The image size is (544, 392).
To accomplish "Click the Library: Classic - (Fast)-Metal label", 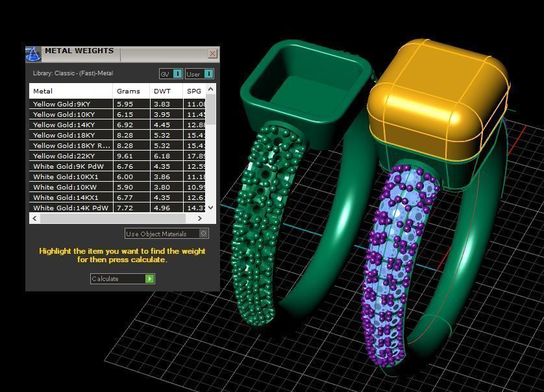I will point(73,73).
